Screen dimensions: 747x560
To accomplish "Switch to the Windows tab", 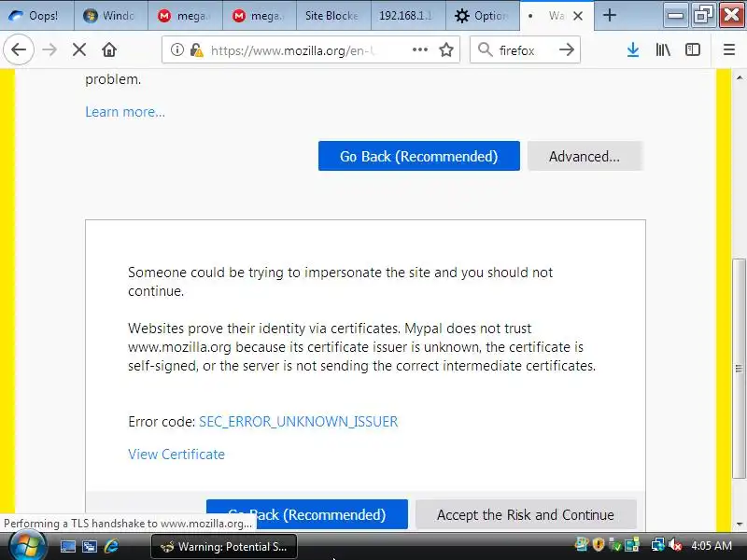I will tap(111, 16).
